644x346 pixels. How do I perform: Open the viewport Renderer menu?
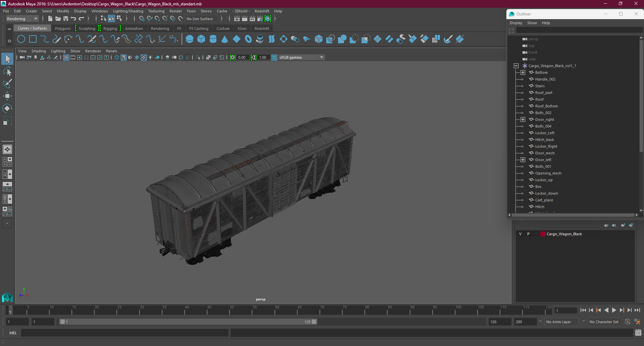point(93,51)
